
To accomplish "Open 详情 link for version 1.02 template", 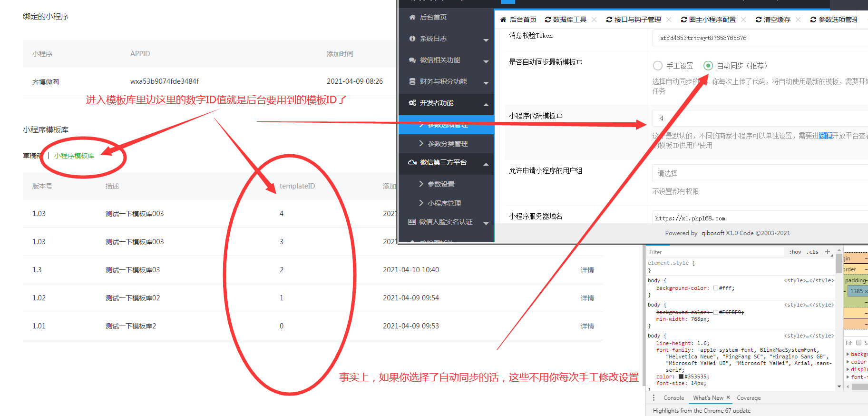I will pyautogui.click(x=587, y=298).
